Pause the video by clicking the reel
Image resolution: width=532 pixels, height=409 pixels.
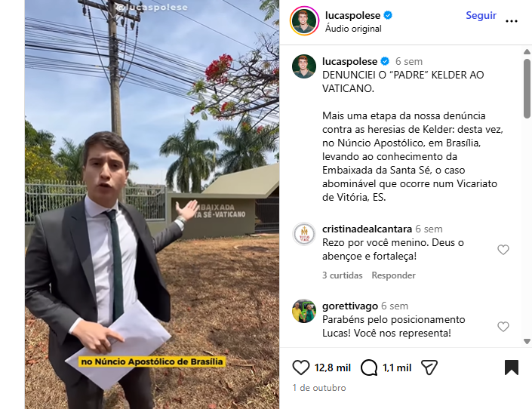pyautogui.click(x=152, y=204)
